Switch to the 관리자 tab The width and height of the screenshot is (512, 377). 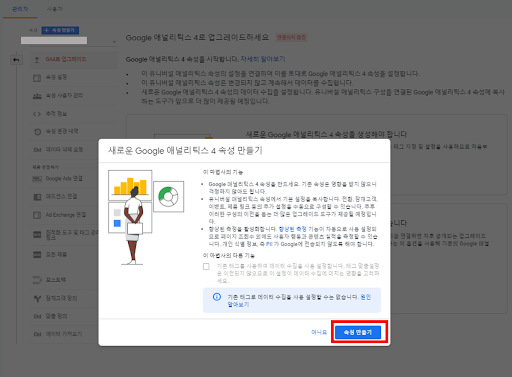click(20, 9)
